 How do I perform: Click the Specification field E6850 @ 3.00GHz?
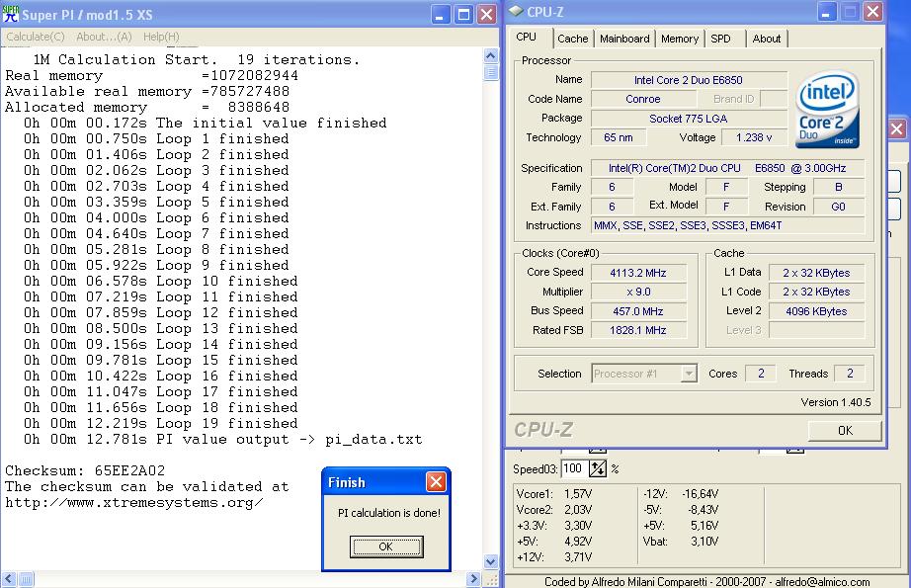point(728,168)
